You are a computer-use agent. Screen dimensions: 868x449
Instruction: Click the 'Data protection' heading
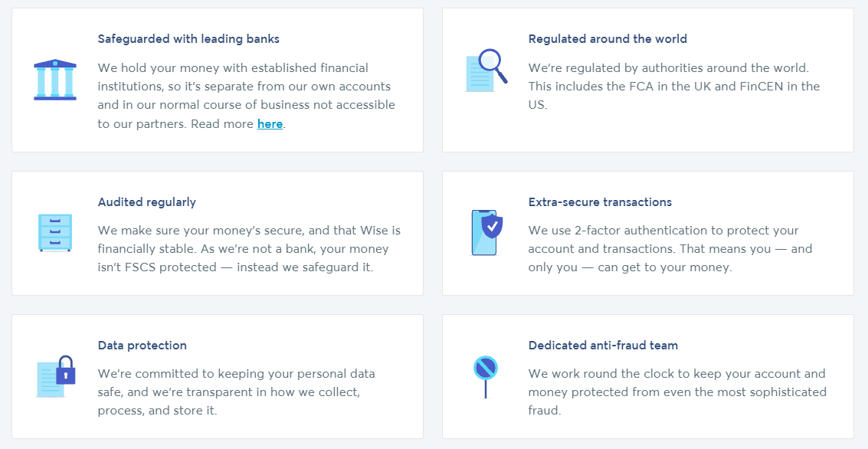142,346
